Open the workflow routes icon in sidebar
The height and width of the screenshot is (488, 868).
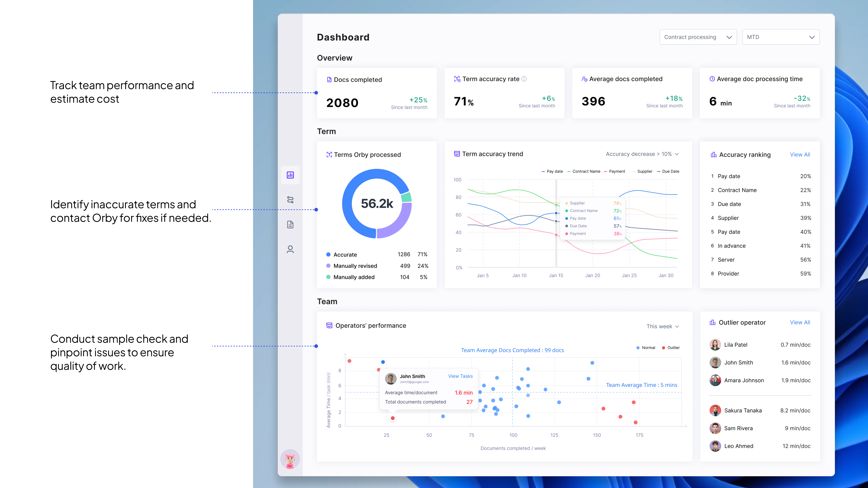pyautogui.click(x=290, y=200)
